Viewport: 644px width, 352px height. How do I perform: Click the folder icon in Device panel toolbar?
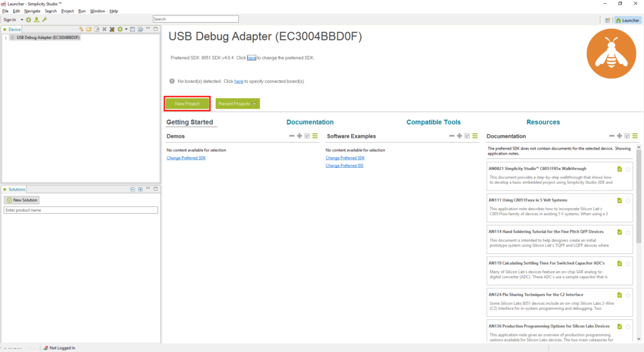pyautogui.click(x=89, y=30)
